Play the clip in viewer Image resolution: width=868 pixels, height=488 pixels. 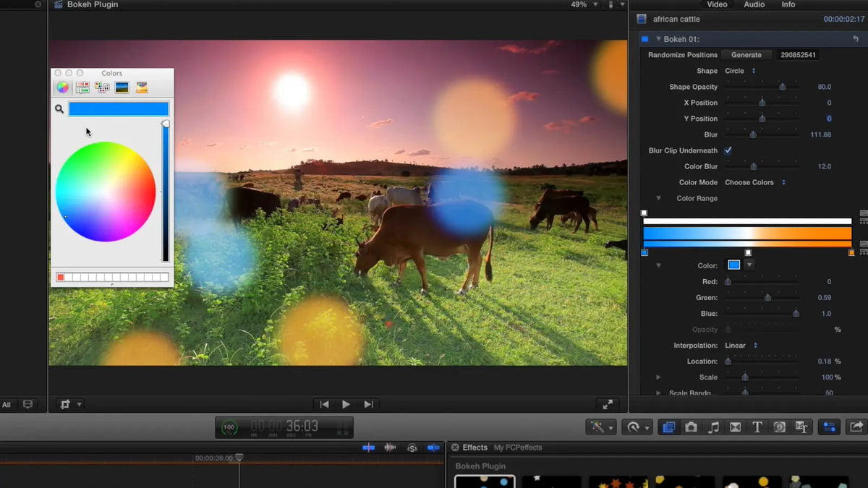click(x=346, y=405)
